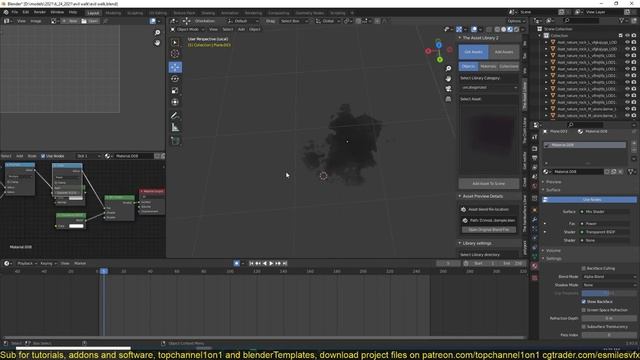Open the File menu
Image resolution: width=640 pixels, height=360 pixels.
coord(15,12)
